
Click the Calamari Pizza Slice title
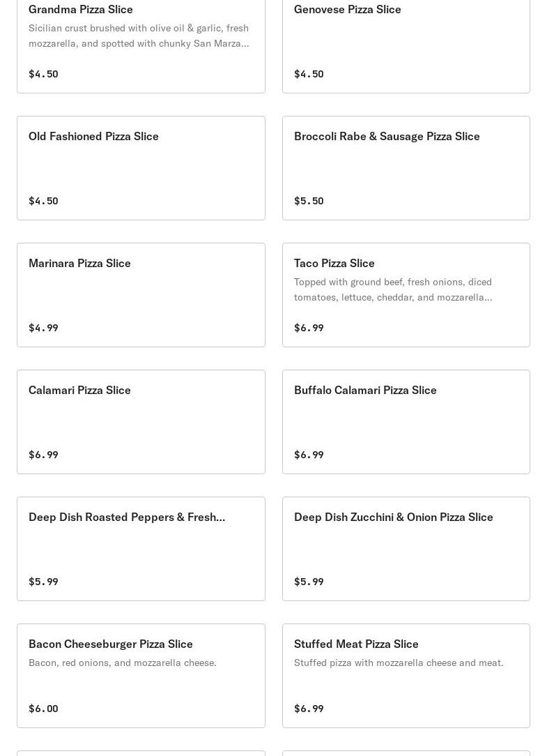pos(79,390)
